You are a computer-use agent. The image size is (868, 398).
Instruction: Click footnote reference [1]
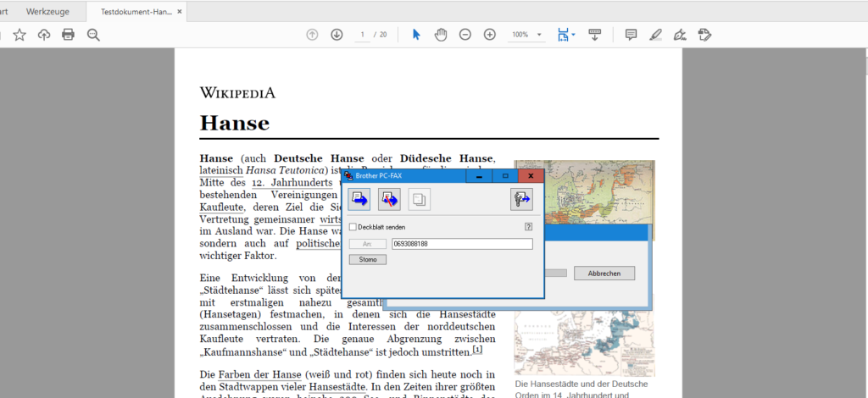(x=478, y=351)
